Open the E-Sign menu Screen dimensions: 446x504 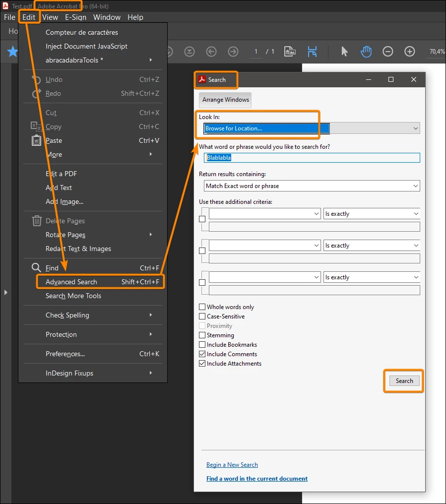(75, 17)
